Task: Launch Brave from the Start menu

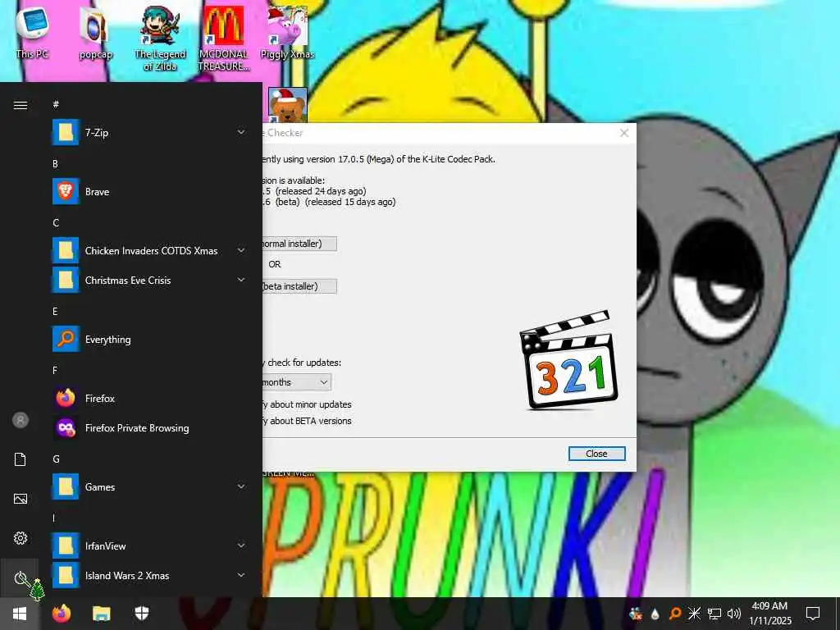Action: point(150,191)
